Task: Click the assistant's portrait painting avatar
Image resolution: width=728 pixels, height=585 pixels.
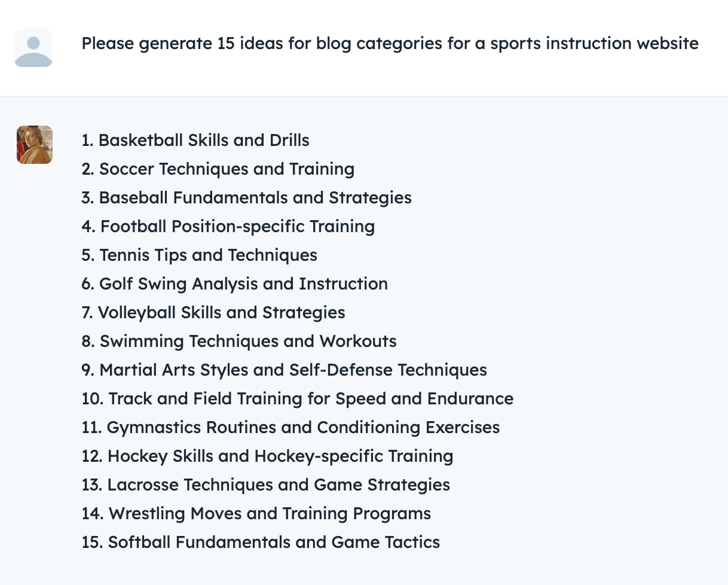Action: pos(35,145)
